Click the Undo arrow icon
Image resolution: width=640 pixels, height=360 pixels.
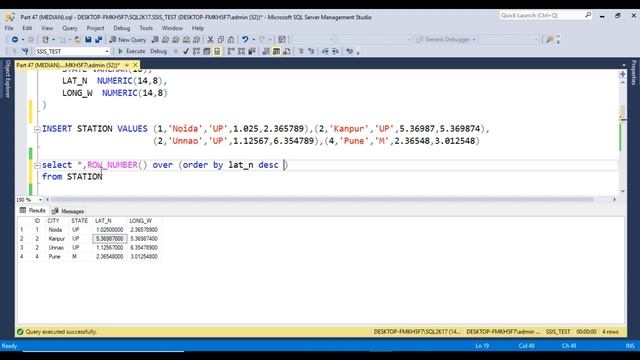tap(245, 40)
